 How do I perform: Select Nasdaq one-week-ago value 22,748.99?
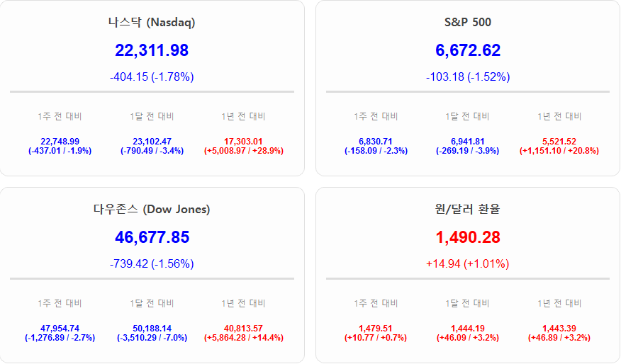click(60, 142)
